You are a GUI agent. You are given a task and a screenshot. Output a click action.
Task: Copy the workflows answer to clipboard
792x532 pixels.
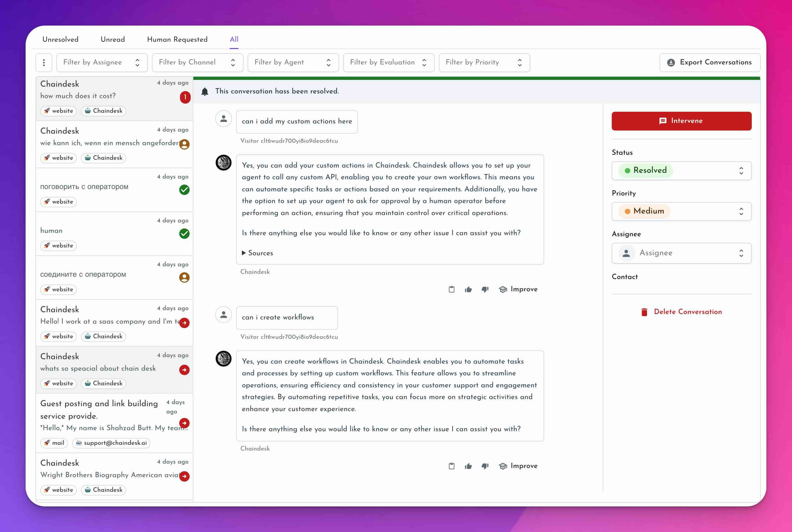coord(451,466)
